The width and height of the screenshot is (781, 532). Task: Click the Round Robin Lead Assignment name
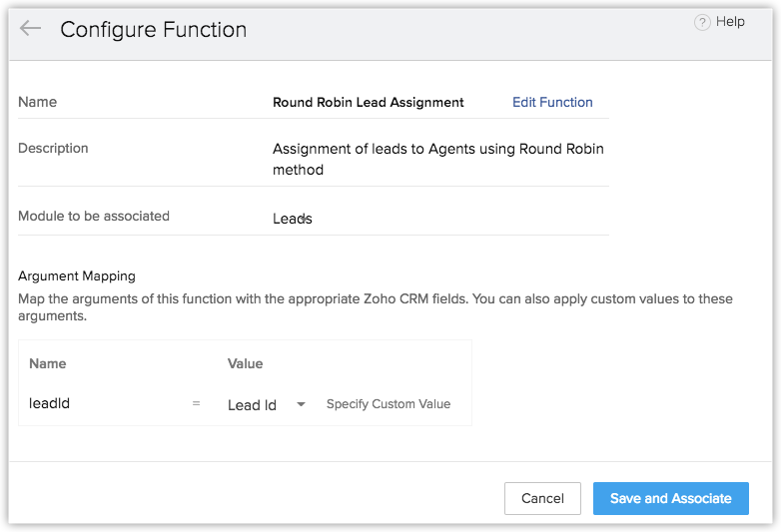click(369, 102)
